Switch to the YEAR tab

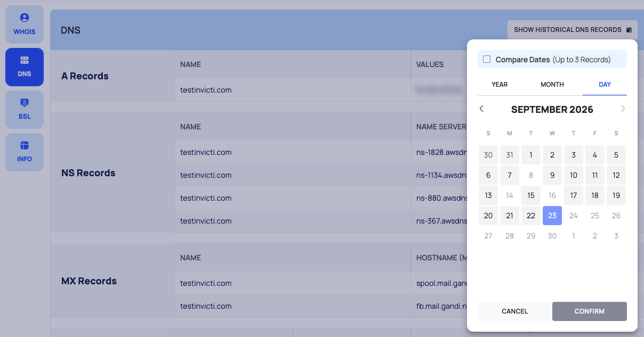500,85
